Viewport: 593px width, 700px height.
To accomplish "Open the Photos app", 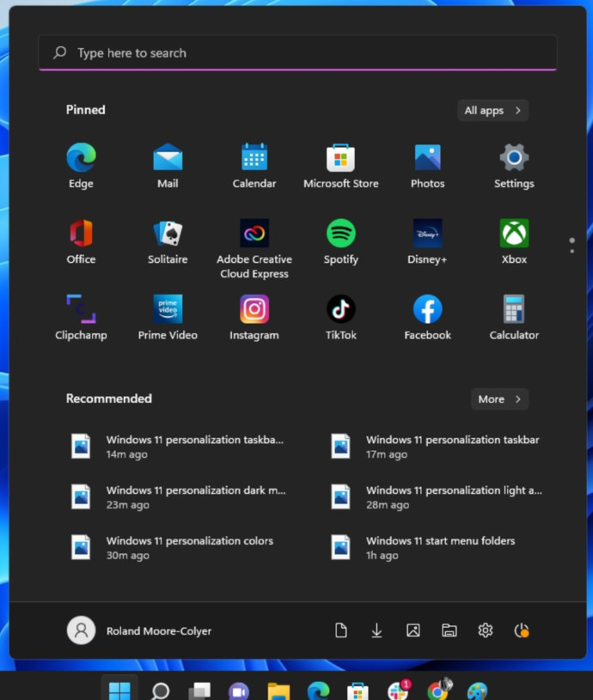I will (427, 165).
